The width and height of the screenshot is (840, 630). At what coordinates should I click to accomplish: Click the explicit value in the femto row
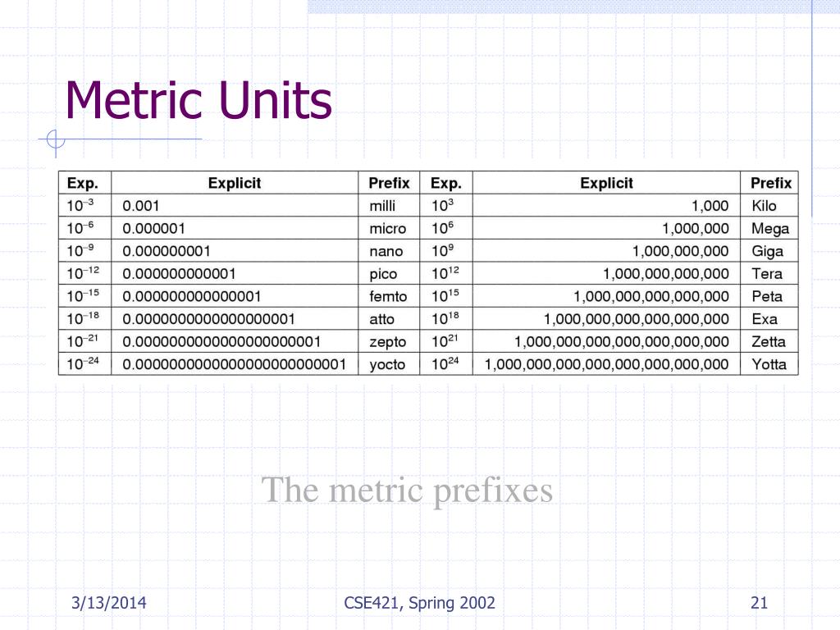pos(192,296)
